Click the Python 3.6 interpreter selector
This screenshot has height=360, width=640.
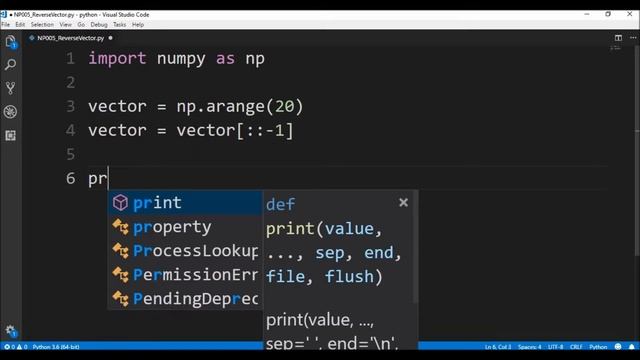(x=56, y=347)
